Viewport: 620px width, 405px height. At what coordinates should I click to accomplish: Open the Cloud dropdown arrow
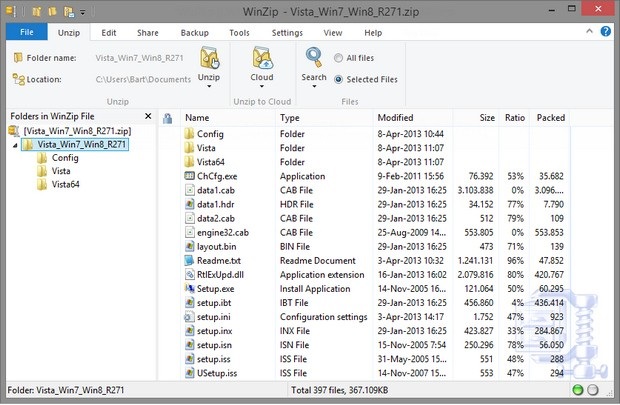[x=262, y=86]
